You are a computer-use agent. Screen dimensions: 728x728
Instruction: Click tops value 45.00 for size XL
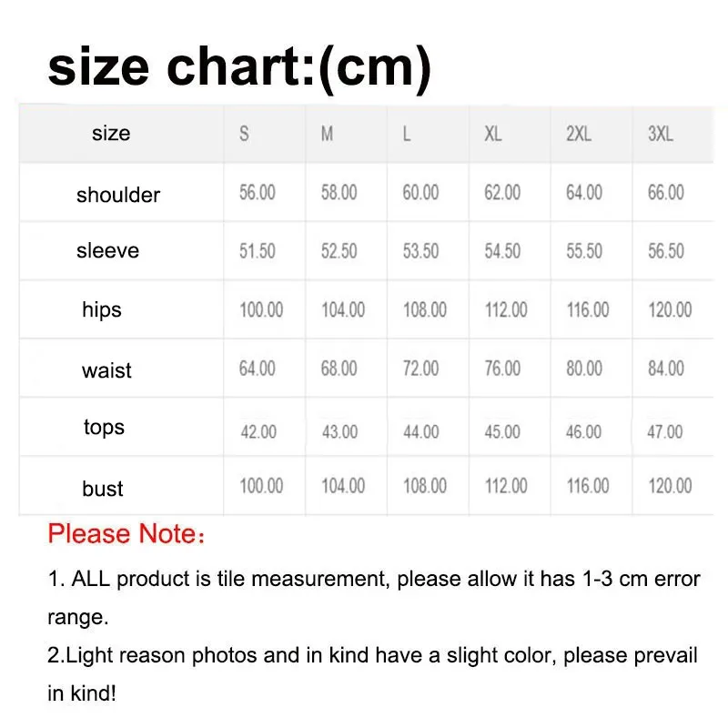click(x=502, y=430)
